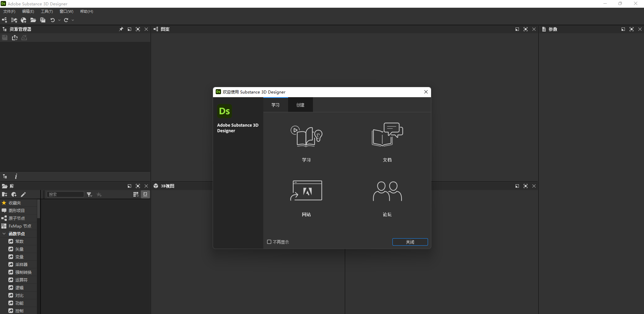The height and width of the screenshot is (314, 644).
Task: Open the 论坛 forum people icon
Action: pos(387,191)
